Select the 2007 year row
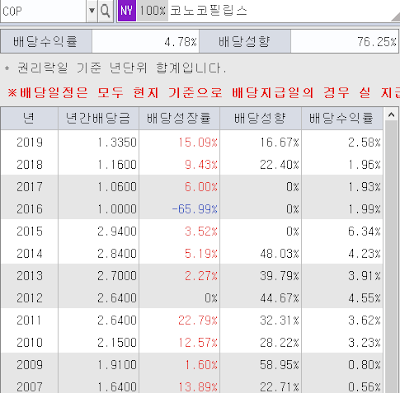 (x=192, y=385)
